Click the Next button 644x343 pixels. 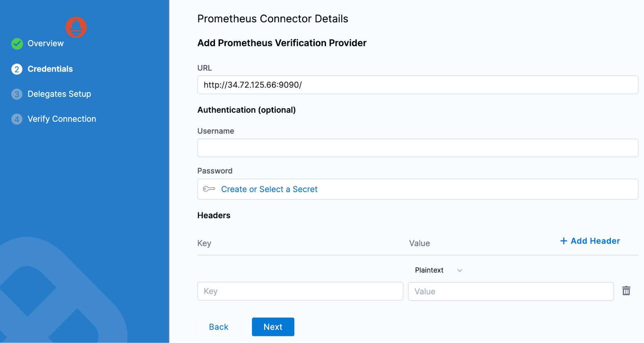[x=273, y=327]
